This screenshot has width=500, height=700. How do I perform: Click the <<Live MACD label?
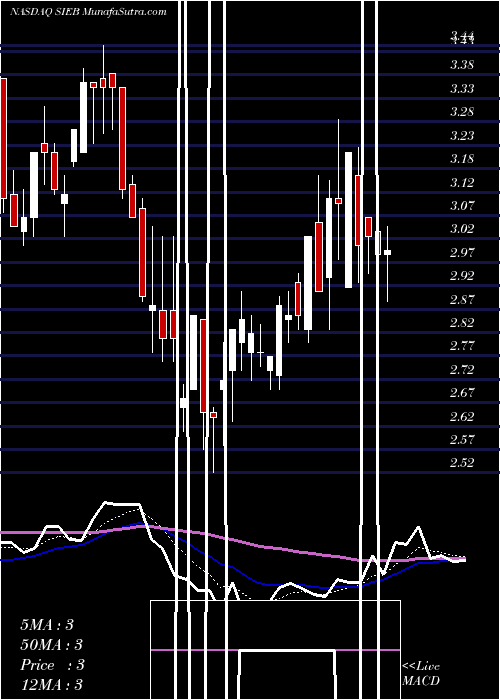tap(421, 673)
